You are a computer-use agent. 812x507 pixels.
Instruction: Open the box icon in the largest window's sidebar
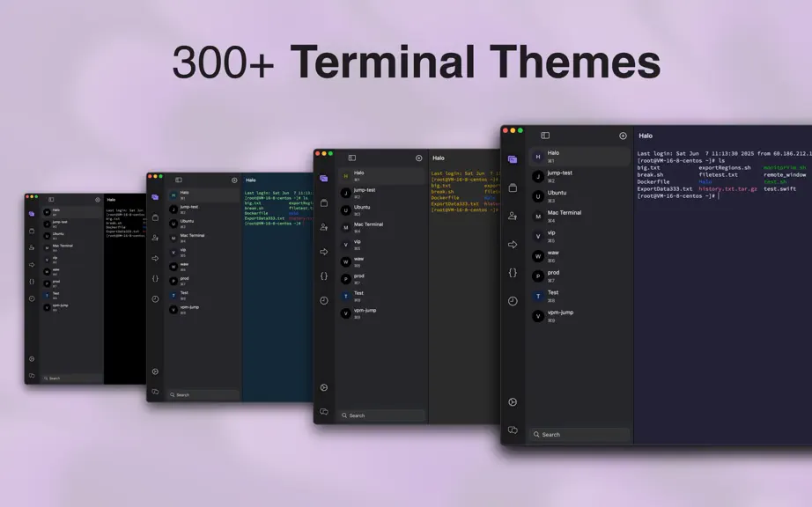pos(513,187)
